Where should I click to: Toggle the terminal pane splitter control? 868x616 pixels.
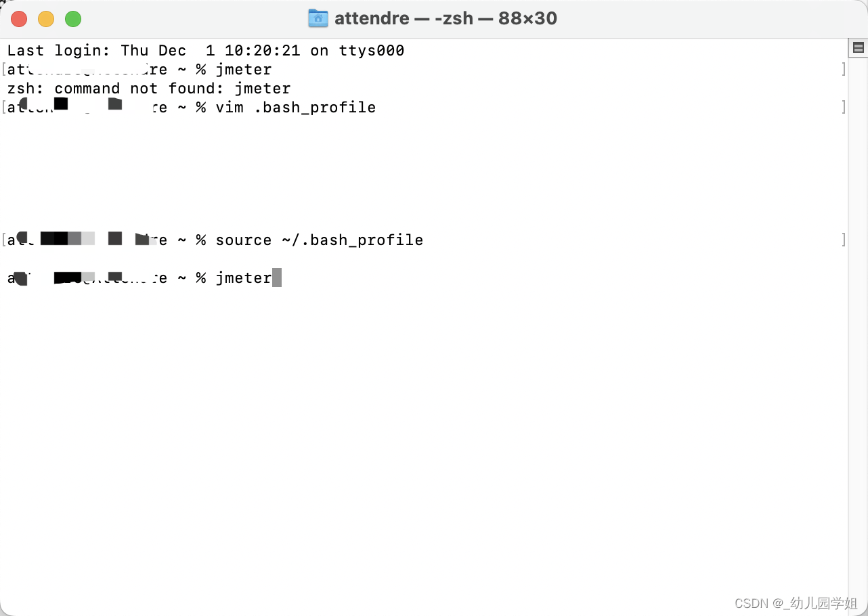(x=858, y=47)
